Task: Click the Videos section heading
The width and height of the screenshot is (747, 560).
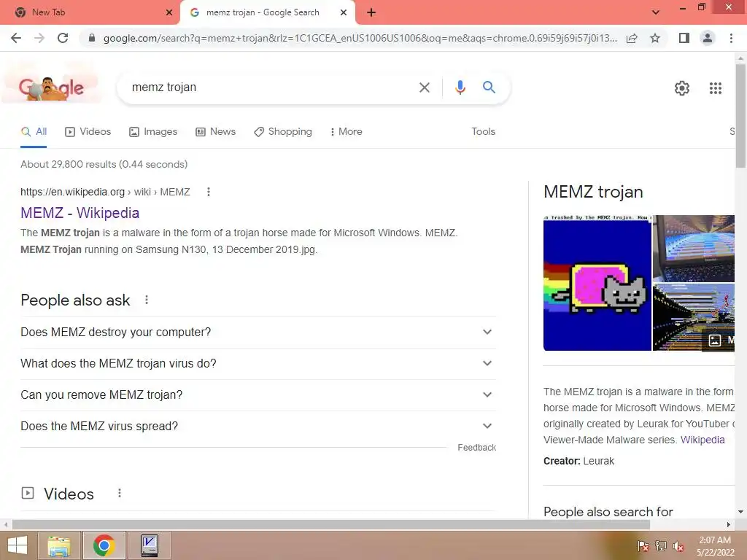Action: [x=69, y=494]
